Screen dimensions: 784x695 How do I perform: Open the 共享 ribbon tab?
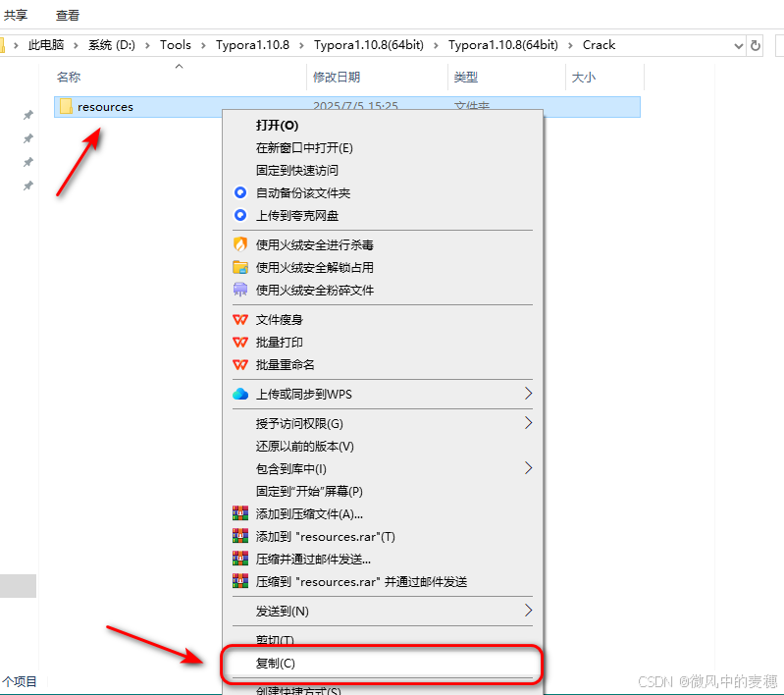tap(16, 15)
